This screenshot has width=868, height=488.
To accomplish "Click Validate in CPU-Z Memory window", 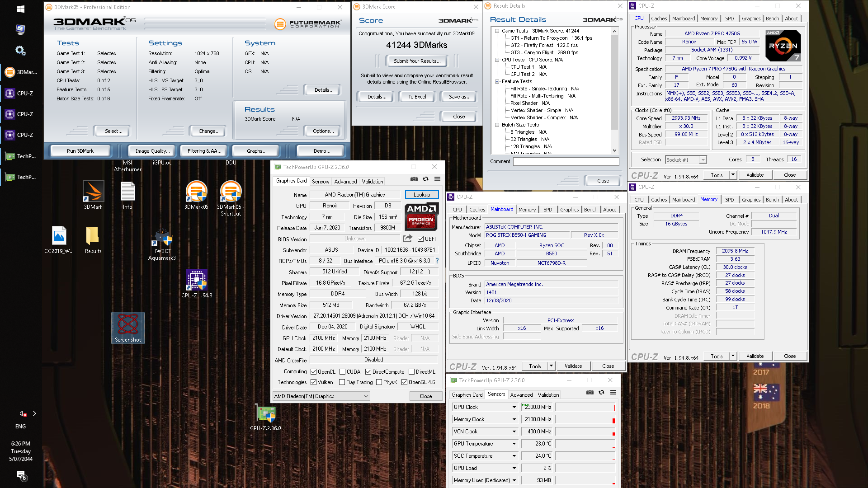I will point(755,356).
